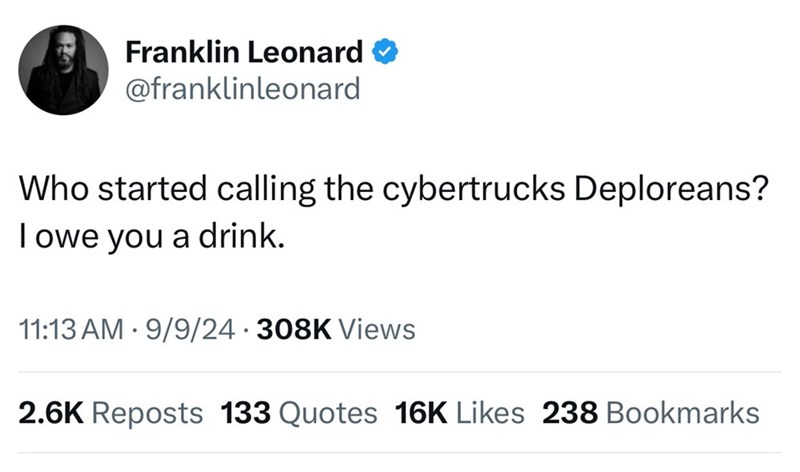
Task: Open Franklin Leonard's profile picture
Action: (x=64, y=69)
